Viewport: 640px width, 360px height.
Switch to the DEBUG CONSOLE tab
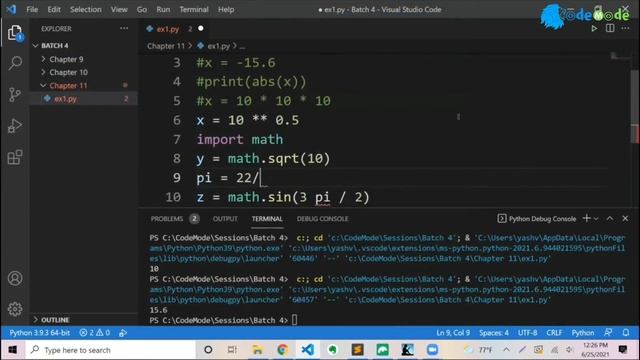tap(322, 219)
